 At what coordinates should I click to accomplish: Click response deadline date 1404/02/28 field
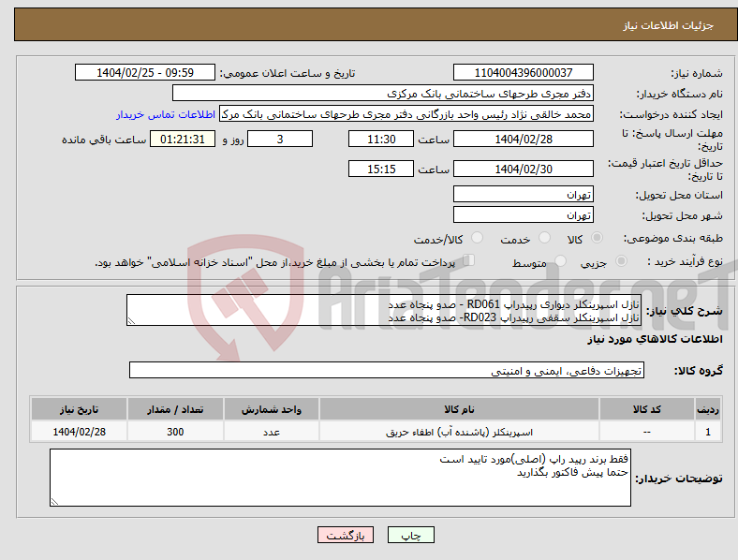pyautogui.click(x=523, y=139)
